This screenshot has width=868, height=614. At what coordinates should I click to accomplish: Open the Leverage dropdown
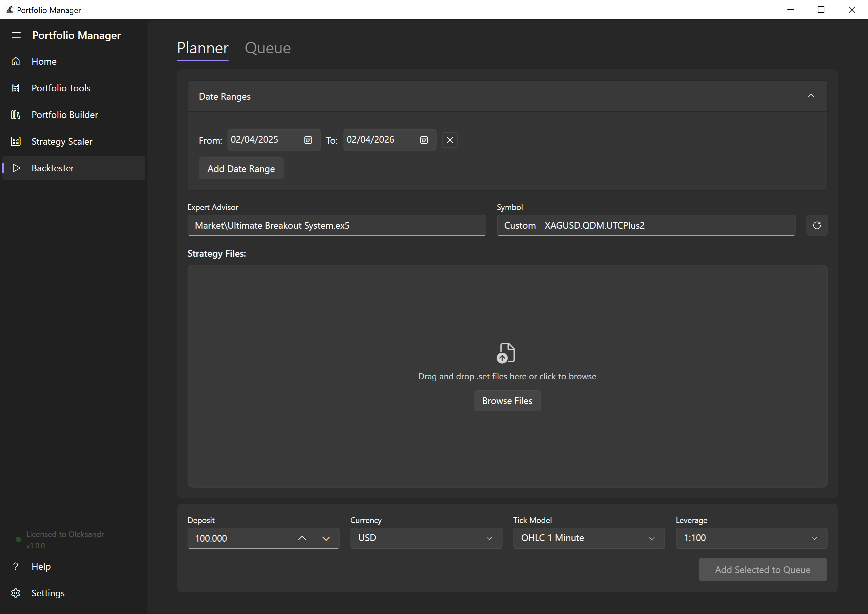pos(751,538)
